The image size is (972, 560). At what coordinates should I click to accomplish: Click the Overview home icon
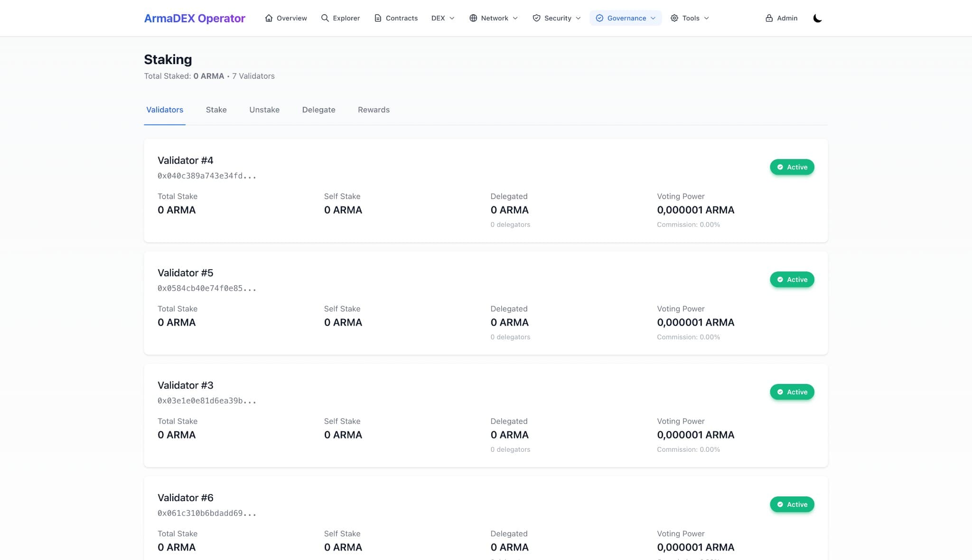[x=268, y=18]
